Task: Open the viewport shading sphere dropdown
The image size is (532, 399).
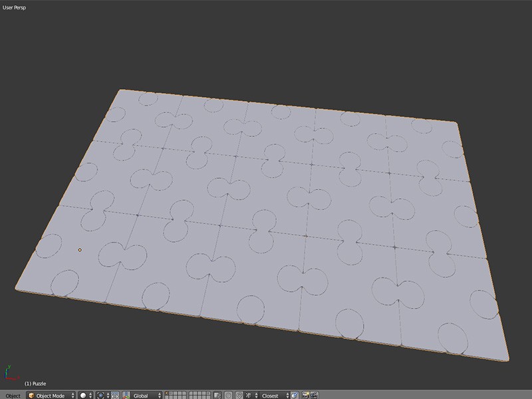Action: [x=85, y=394]
